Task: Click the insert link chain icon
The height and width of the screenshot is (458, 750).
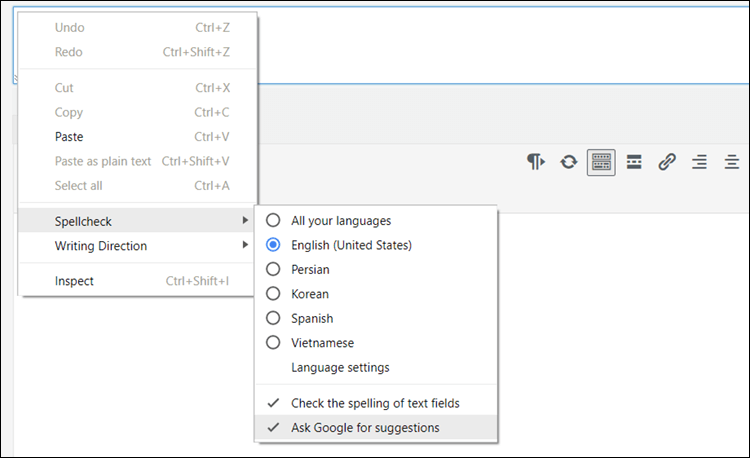Action: [667, 162]
